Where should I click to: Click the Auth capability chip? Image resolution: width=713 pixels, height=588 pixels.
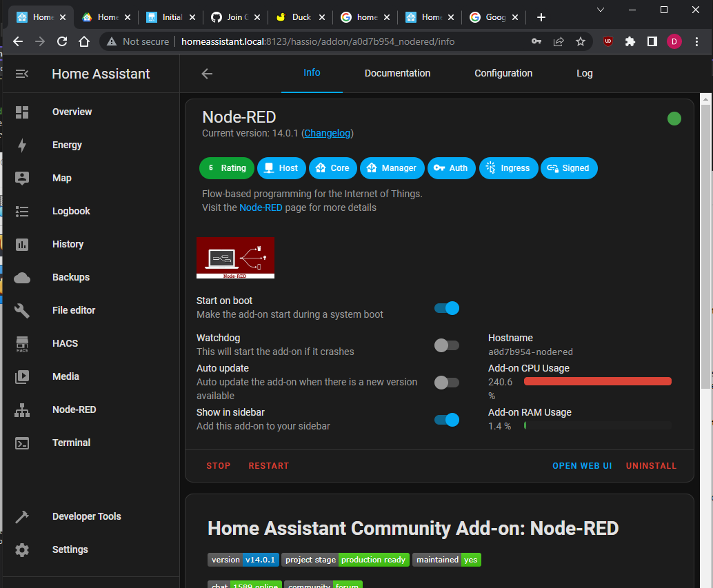click(451, 168)
